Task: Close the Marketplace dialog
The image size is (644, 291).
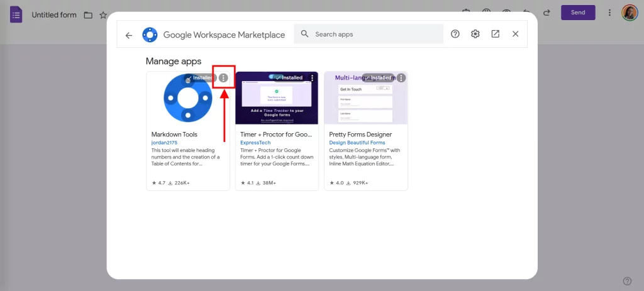Action: (516, 34)
